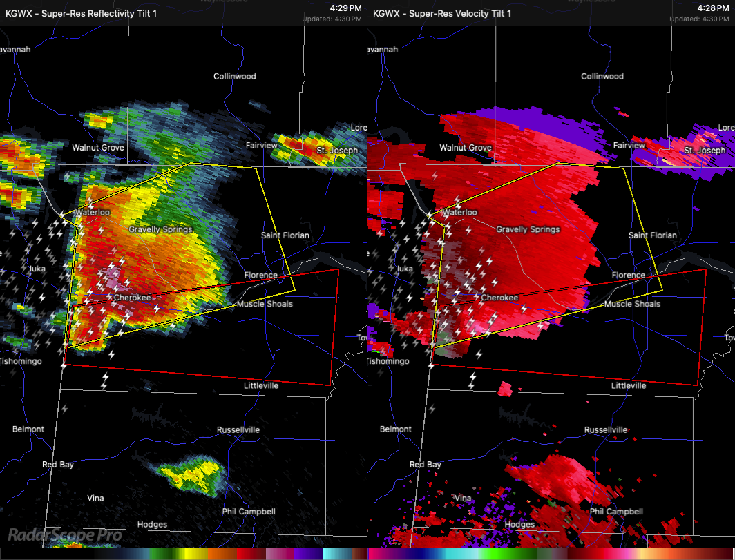
Task: Click Florence in the velocity panel
Action: [x=628, y=275]
